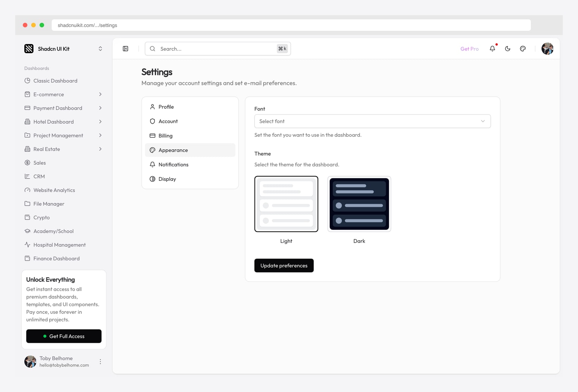
Task: Expand the Real Estate submenu chevron
Action: click(x=100, y=149)
